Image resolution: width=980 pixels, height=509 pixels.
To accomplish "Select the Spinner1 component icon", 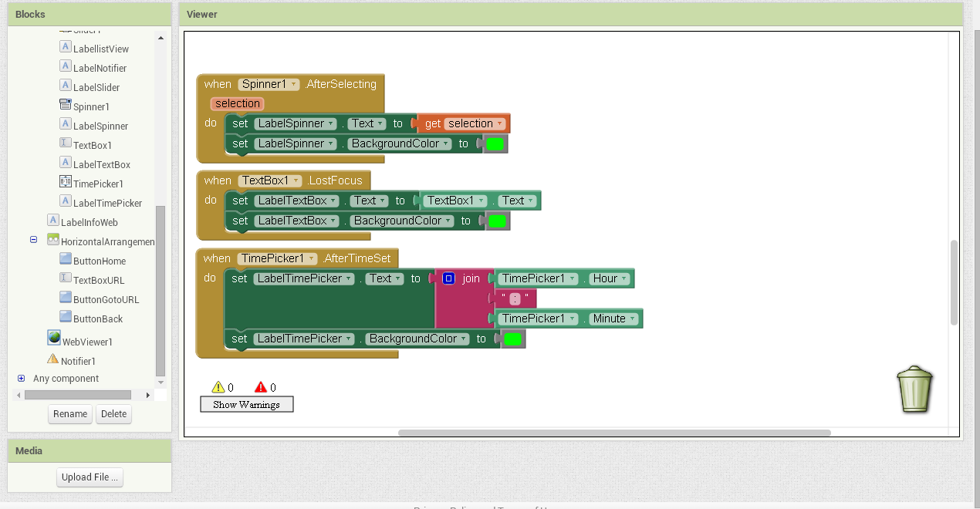I will tap(66, 105).
